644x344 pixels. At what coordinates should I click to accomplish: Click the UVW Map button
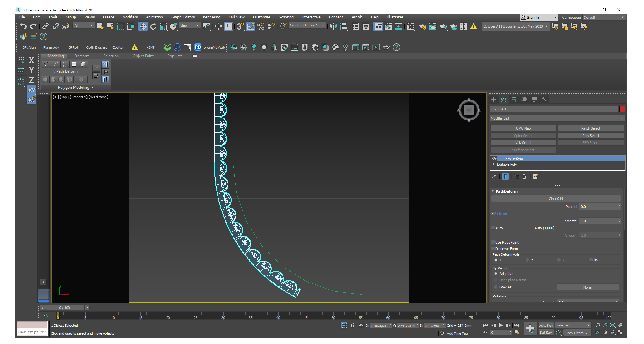[x=523, y=128]
